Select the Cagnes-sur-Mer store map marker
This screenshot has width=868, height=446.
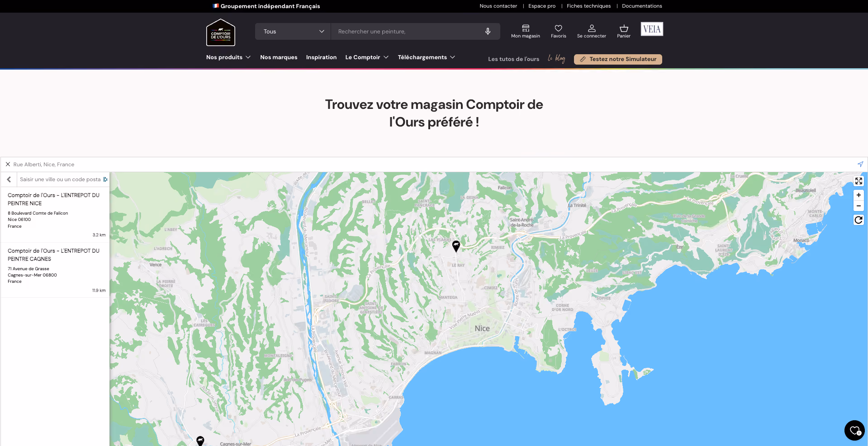pyautogui.click(x=200, y=441)
